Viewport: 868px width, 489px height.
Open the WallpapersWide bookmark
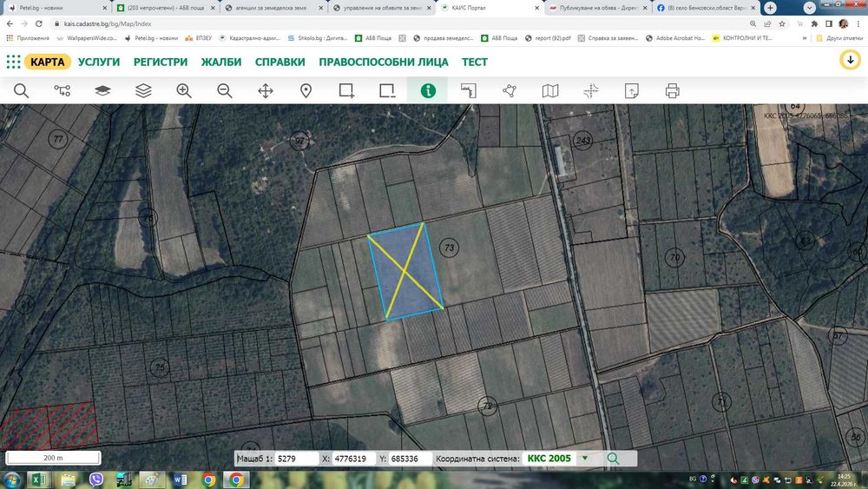pyautogui.click(x=87, y=38)
